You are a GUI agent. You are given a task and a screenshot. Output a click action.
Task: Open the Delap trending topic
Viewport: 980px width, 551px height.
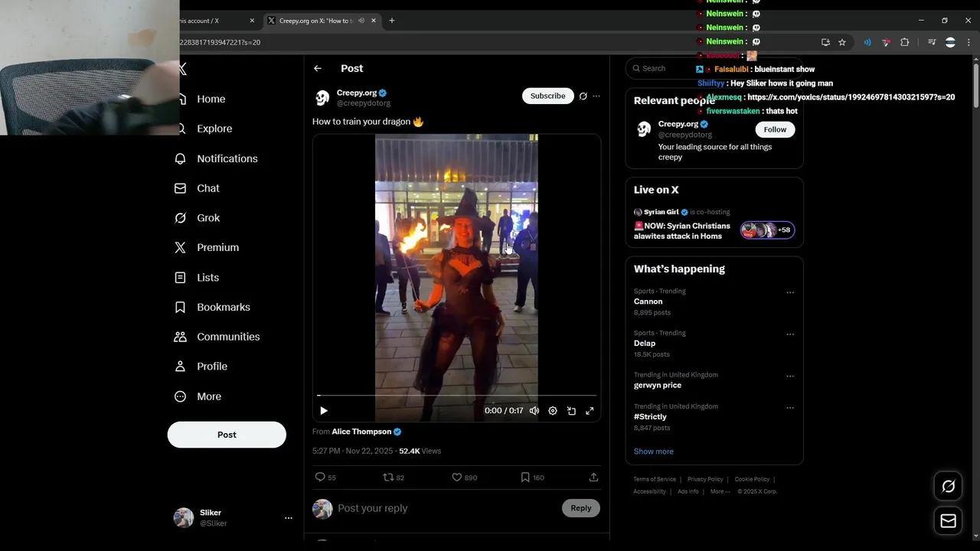(645, 344)
